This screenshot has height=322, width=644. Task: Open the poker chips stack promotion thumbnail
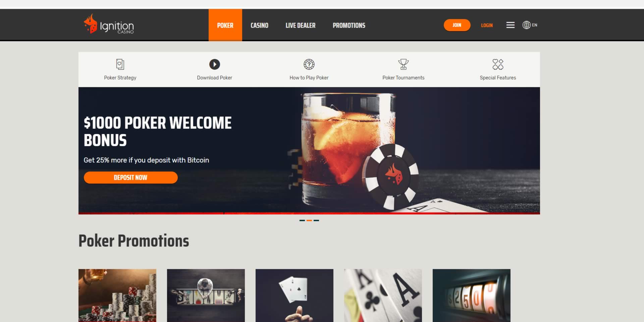click(x=117, y=296)
